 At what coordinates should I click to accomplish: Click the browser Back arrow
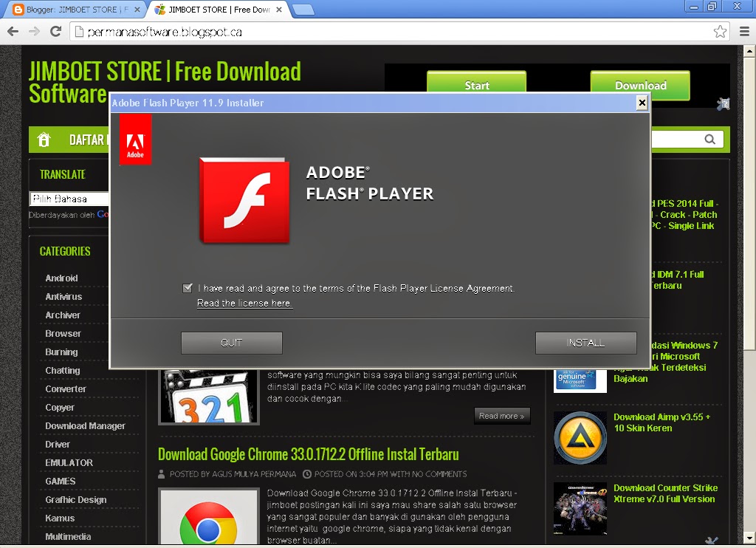coord(13,32)
